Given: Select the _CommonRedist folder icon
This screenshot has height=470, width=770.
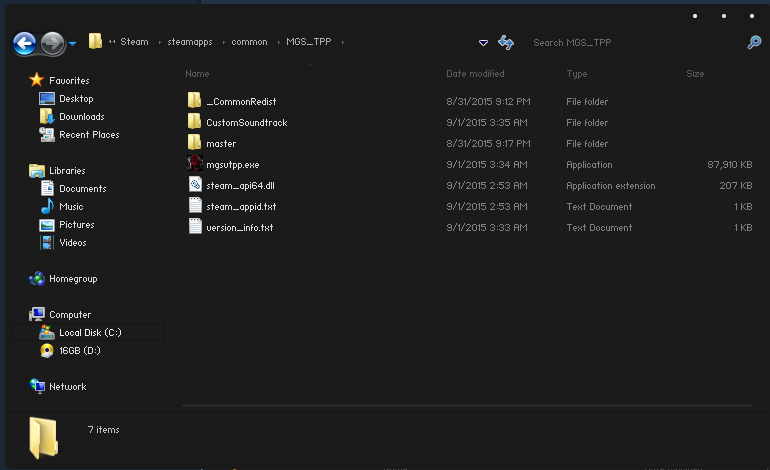Looking at the screenshot, I should point(194,100).
